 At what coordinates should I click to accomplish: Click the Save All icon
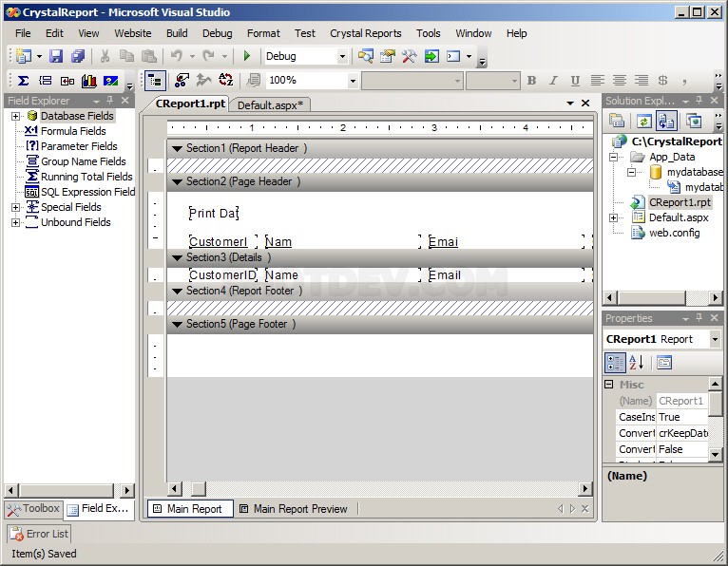coord(78,56)
